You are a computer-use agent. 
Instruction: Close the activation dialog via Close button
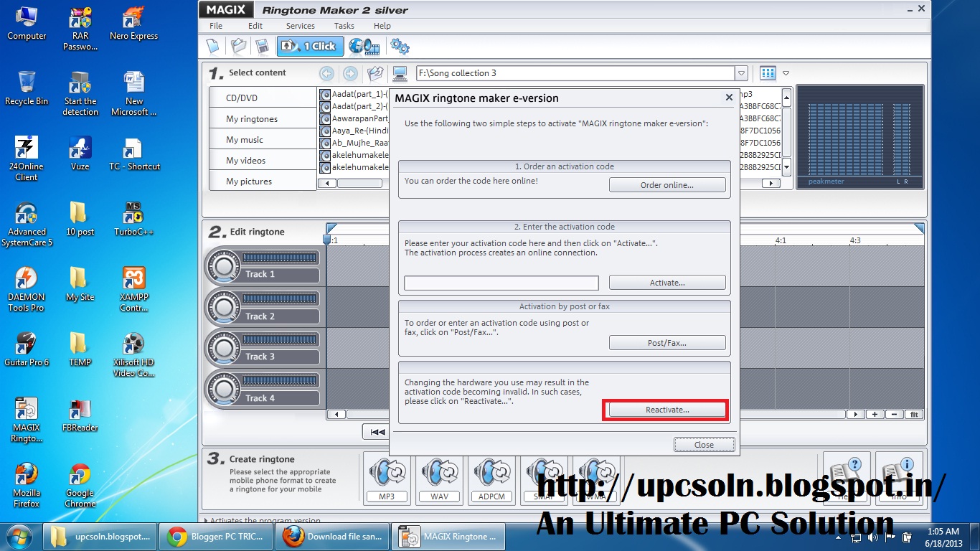[x=704, y=445]
